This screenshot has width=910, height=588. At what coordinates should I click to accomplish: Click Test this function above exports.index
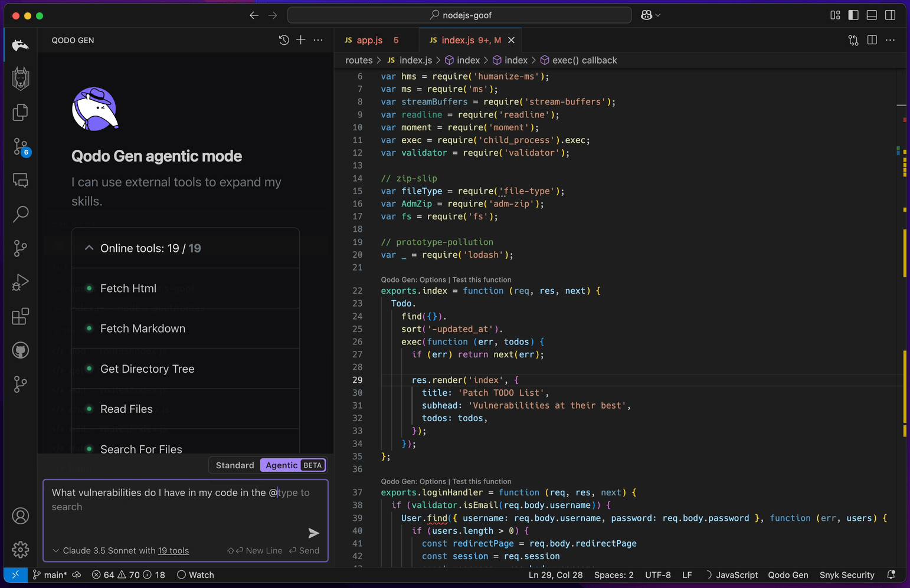tap(482, 280)
